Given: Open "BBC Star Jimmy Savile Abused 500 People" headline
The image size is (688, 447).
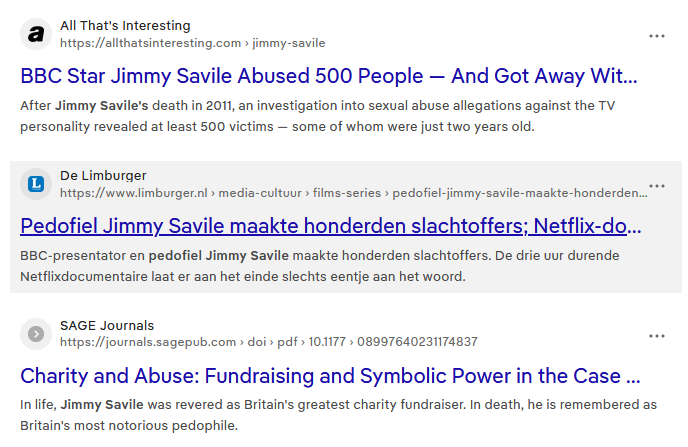Looking at the screenshot, I should (328, 76).
